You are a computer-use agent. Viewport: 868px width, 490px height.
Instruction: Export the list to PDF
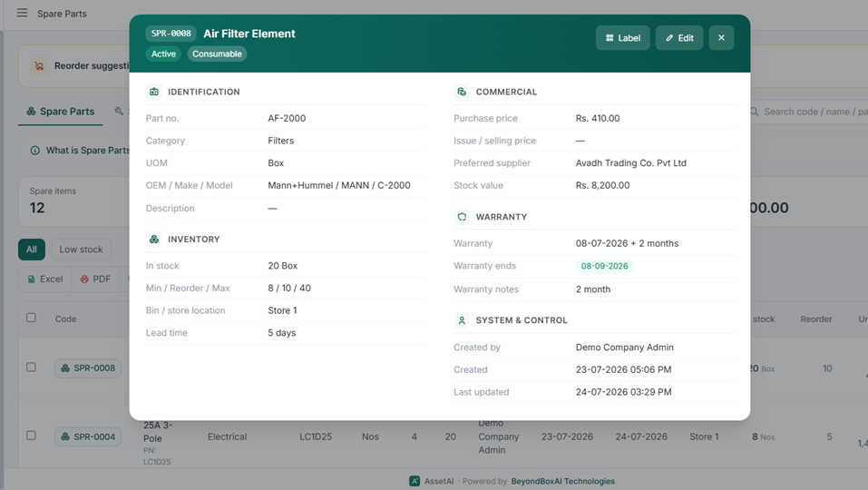click(x=95, y=279)
